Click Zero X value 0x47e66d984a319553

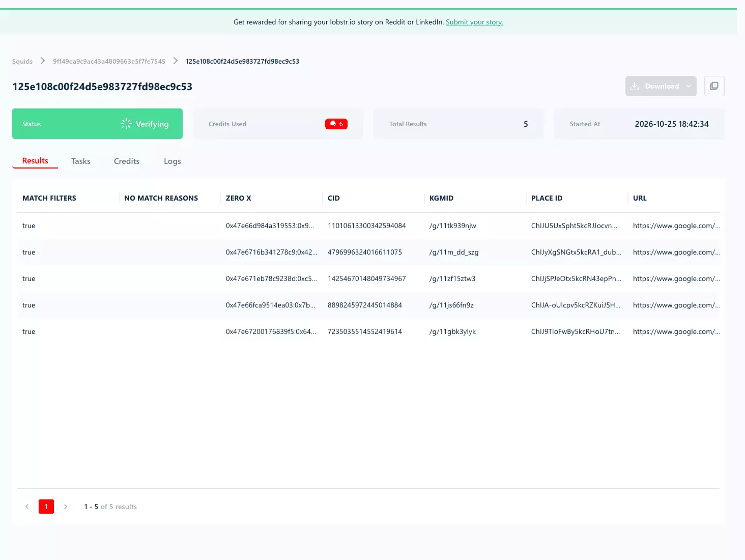270,226
